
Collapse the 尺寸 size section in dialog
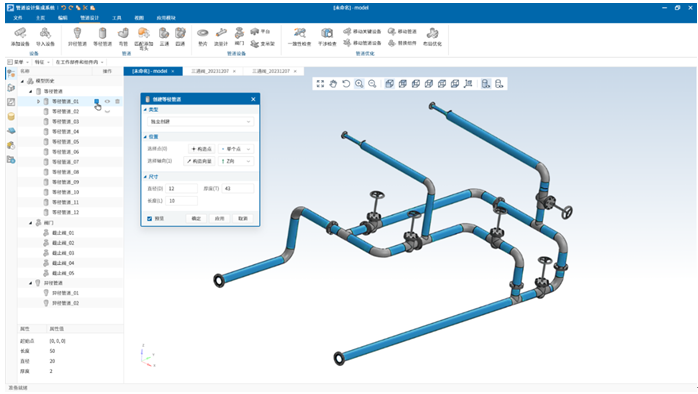click(145, 177)
